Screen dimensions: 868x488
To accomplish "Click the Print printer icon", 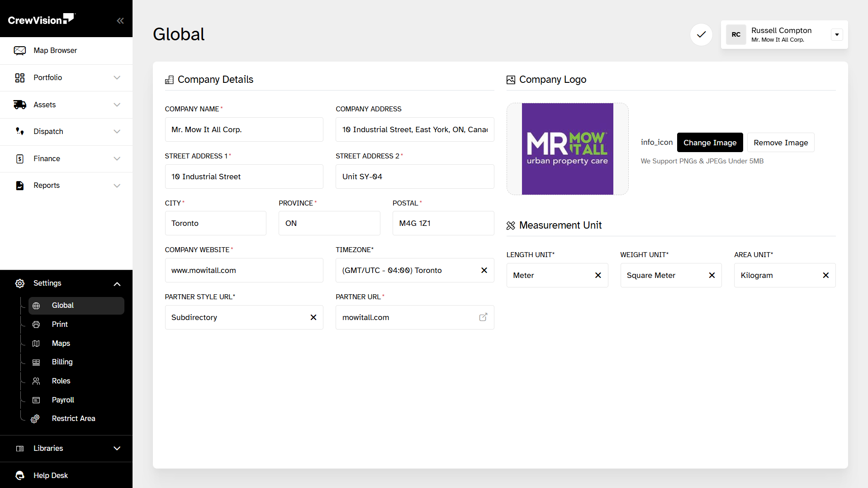I will pyautogui.click(x=36, y=325).
